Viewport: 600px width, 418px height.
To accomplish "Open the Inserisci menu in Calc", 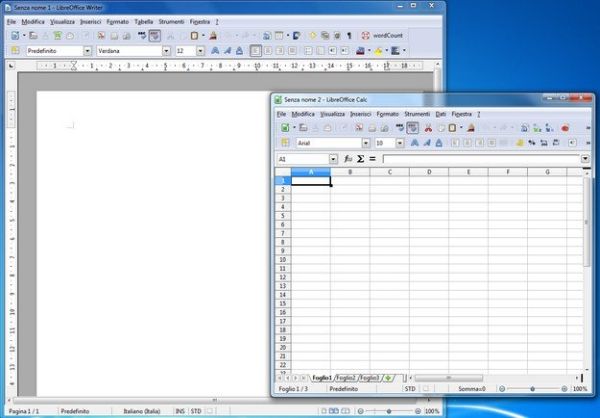I will tap(360, 114).
